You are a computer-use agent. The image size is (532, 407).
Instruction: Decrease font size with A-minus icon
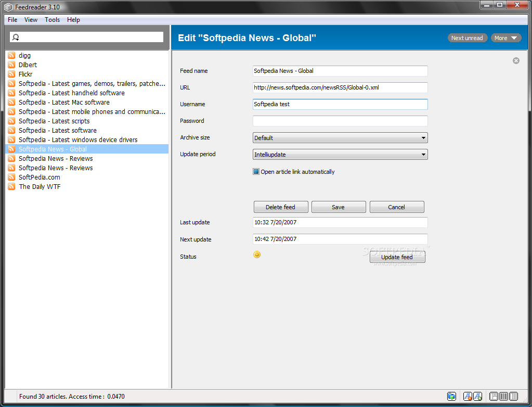[468, 396]
